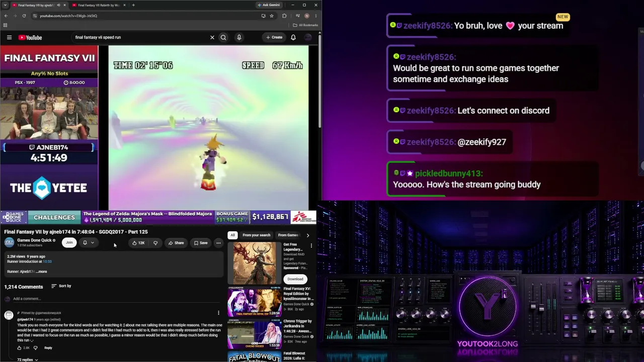The width and height of the screenshot is (644, 362).
Task: Open the Fatal Blowout 2026 video thumbnail
Action: (254, 356)
